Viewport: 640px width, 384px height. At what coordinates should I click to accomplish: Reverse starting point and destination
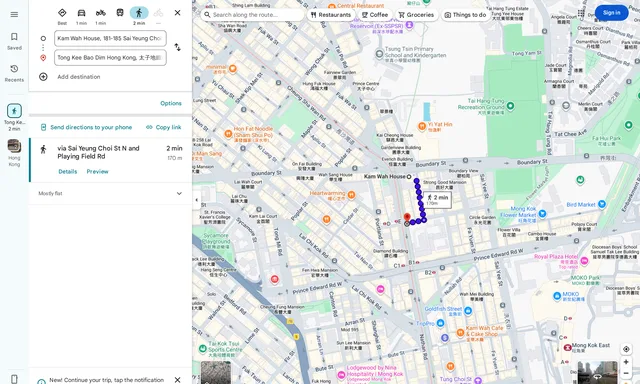(x=178, y=47)
